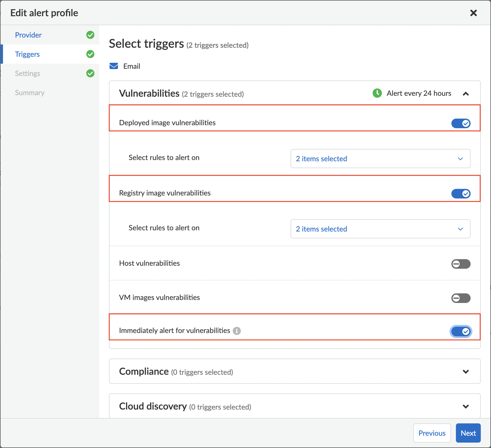Image resolution: width=491 pixels, height=448 pixels.
Task: Click the green clock alert frequency icon
Action: [377, 93]
